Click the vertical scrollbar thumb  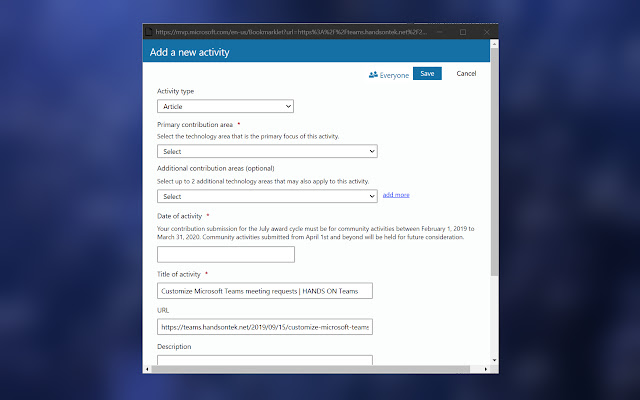pyautogui.click(x=494, y=162)
